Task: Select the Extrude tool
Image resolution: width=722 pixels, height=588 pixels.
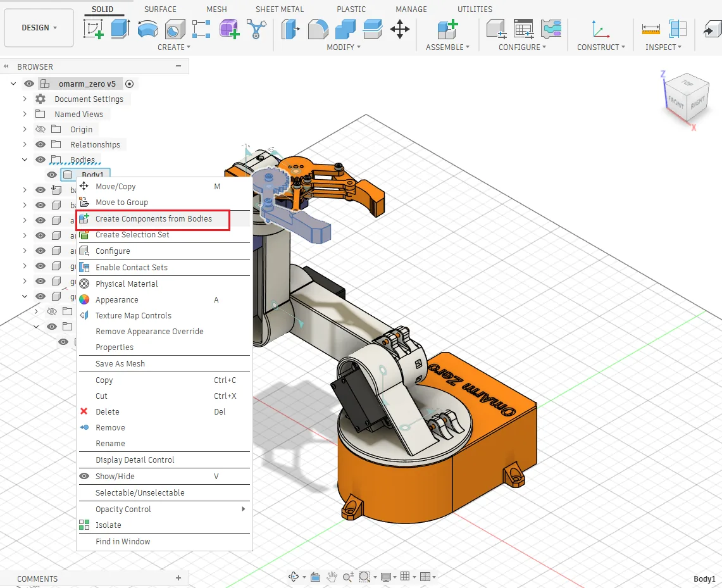Action: [120, 28]
